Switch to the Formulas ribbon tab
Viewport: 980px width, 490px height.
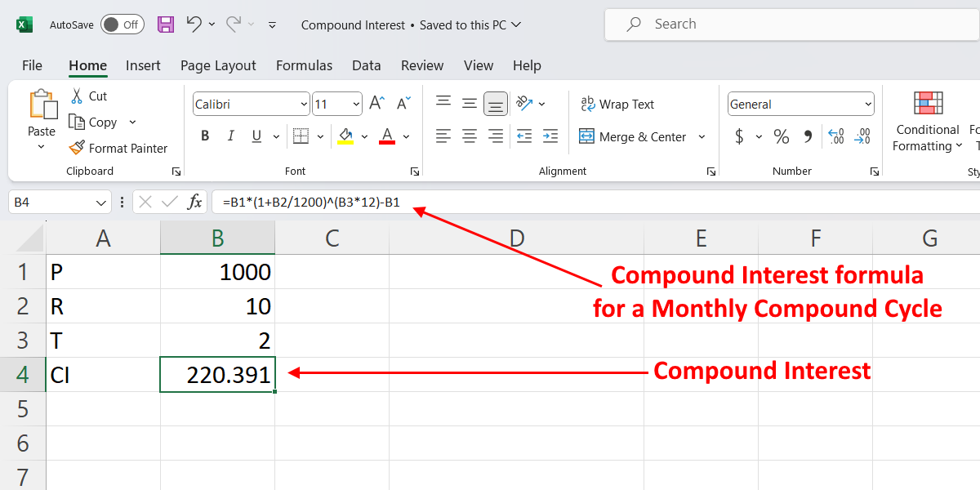pos(304,65)
